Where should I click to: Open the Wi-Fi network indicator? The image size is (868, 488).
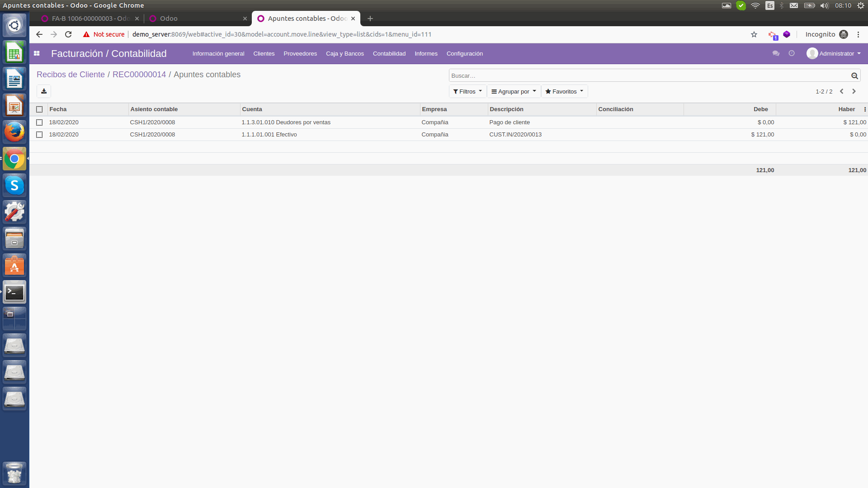(755, 5)
